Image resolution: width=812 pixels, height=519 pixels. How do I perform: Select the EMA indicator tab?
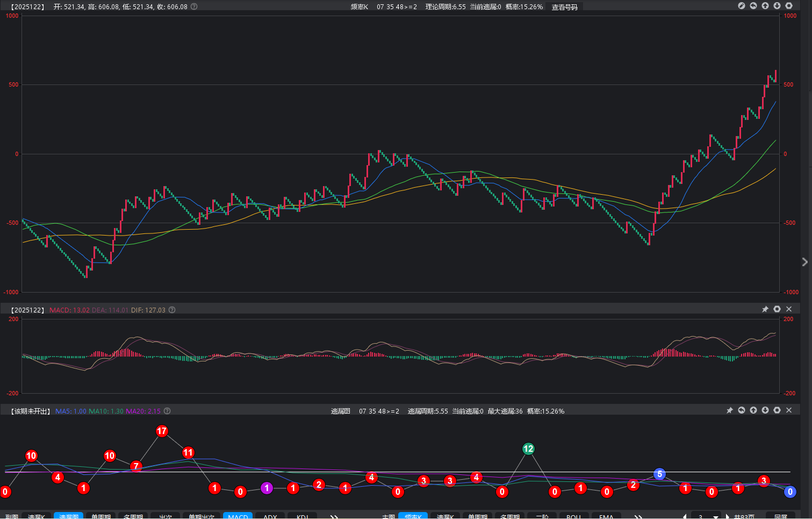[x=606, y=516]
